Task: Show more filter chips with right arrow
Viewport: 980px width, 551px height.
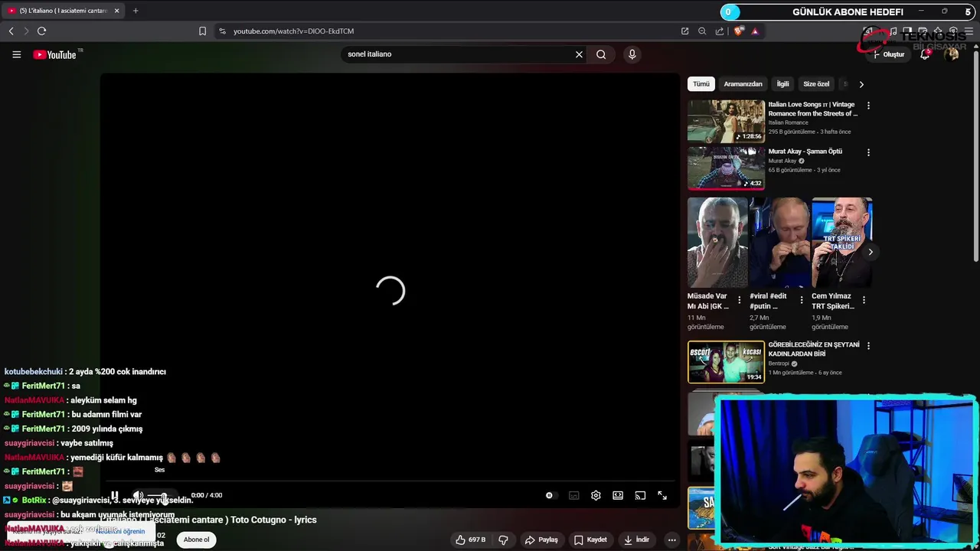Action: click(861, 84)
